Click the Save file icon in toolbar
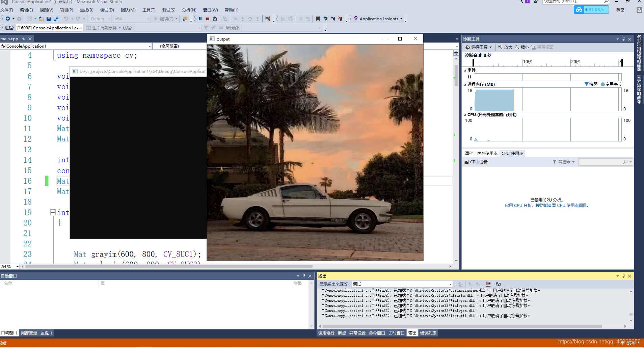 (49, 19)
